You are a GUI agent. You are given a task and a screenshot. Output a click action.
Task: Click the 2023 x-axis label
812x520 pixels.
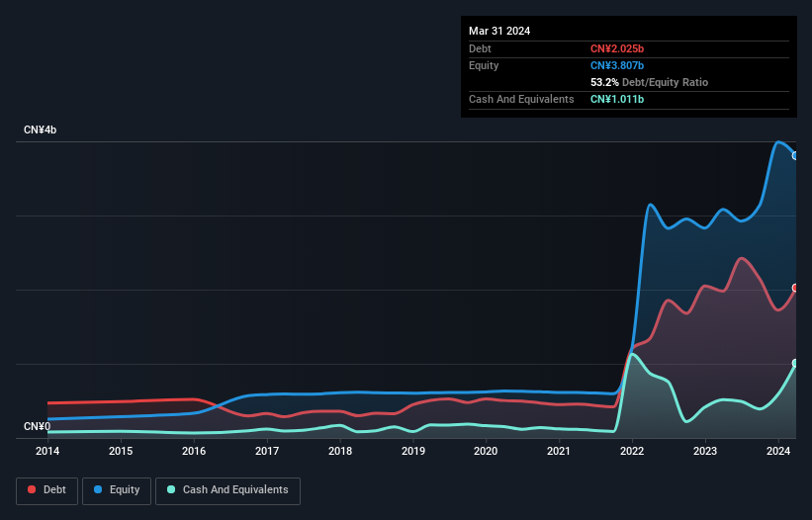coord(705,451)
